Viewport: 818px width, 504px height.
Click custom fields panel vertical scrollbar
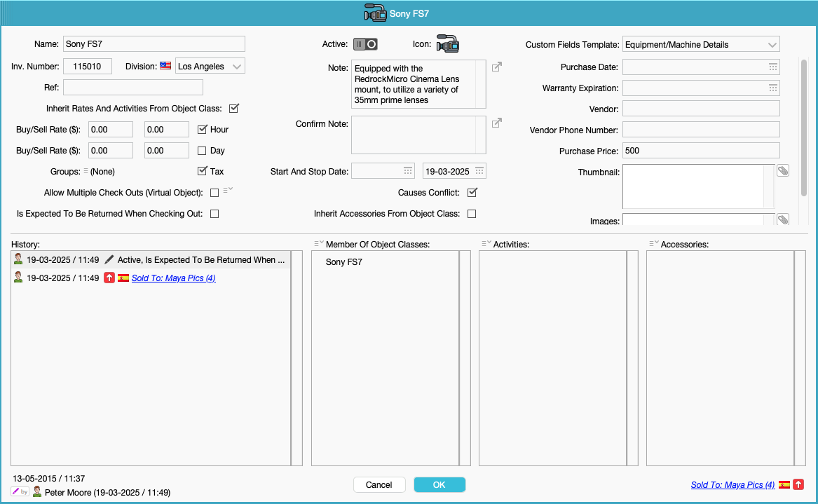tap(803, 128)
